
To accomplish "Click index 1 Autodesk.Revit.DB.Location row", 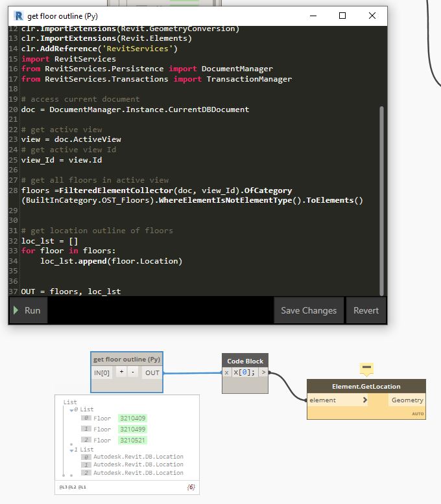I will click(x=132, y=464).
